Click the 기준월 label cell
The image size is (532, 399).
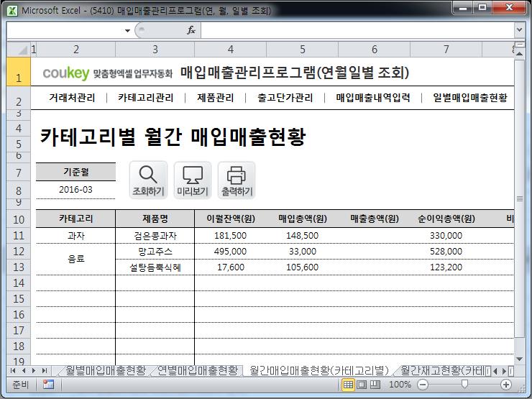coord(75,172)
